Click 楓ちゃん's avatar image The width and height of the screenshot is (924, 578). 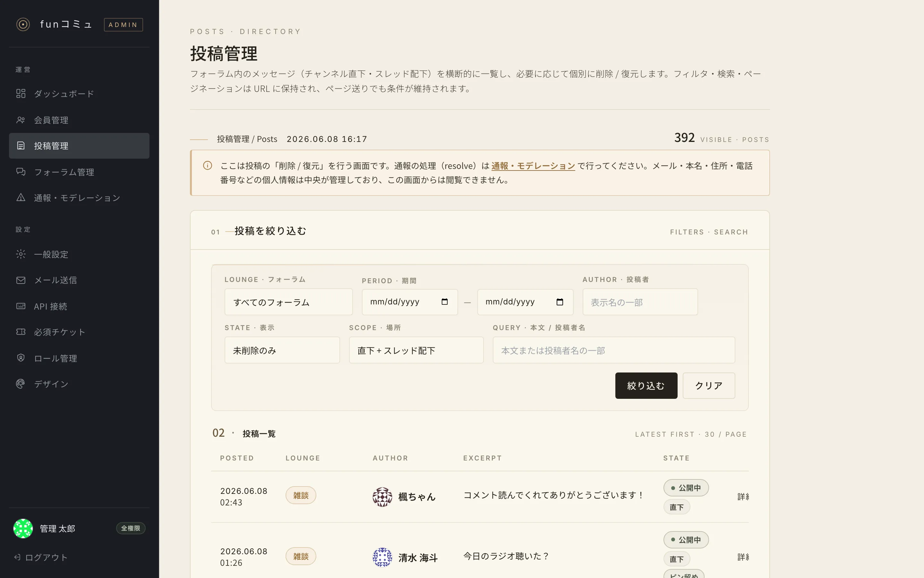(x=382, y=496)
